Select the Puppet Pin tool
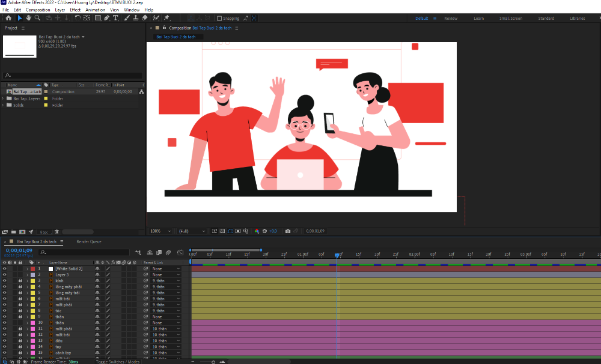601x364 pixels. pos(166,18)
